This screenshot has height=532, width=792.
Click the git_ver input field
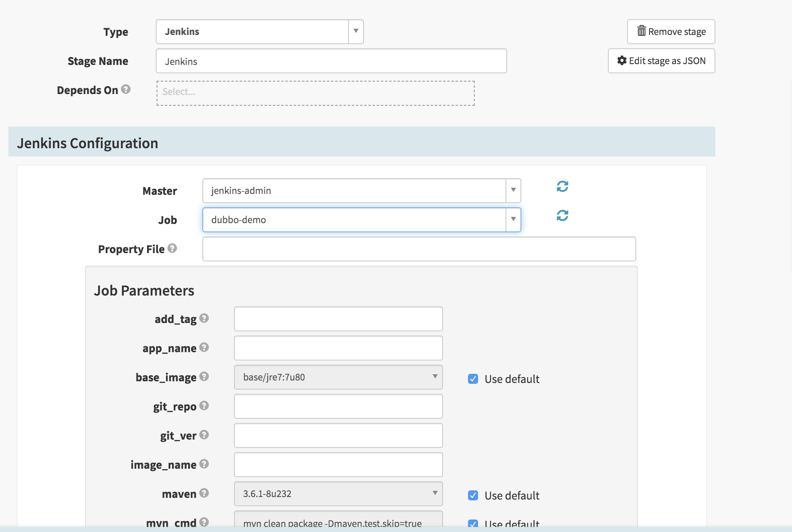pyautogui.click(x=339, y=435)
